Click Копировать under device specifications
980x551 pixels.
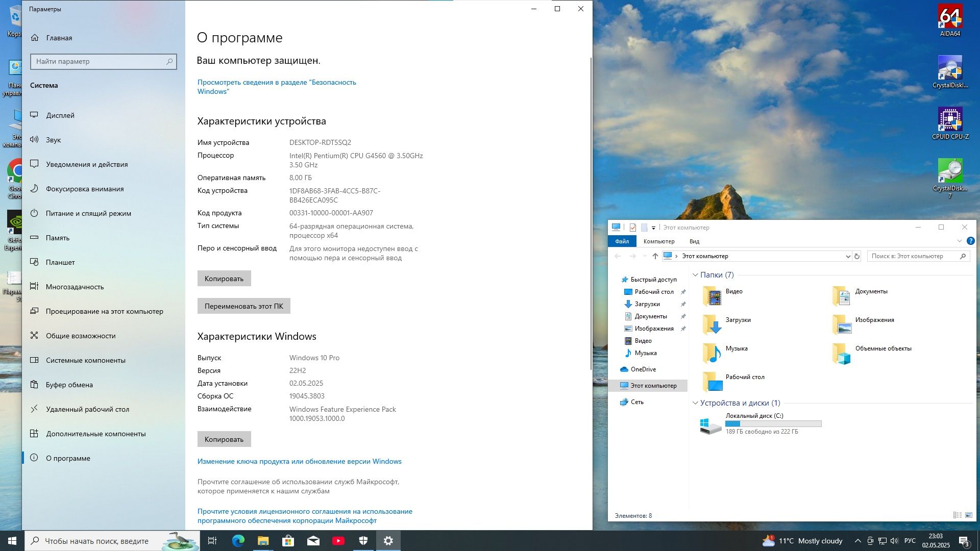[x=224, y=279]
